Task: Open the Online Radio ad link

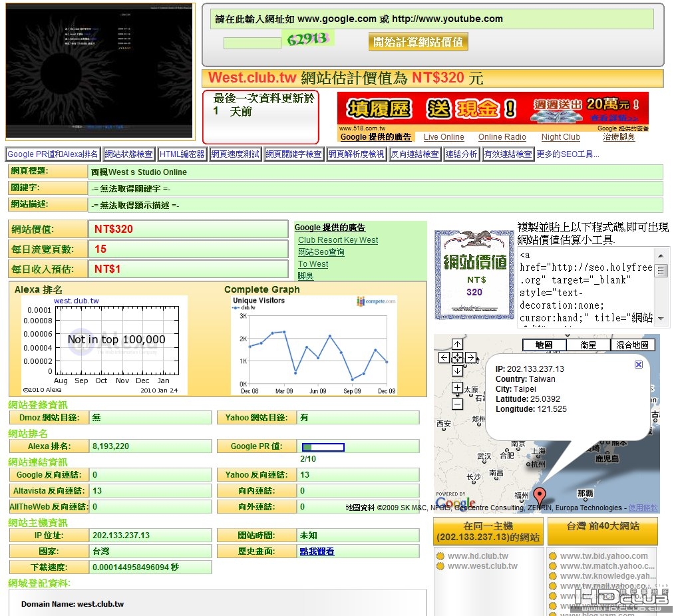Action: [502, 137]
